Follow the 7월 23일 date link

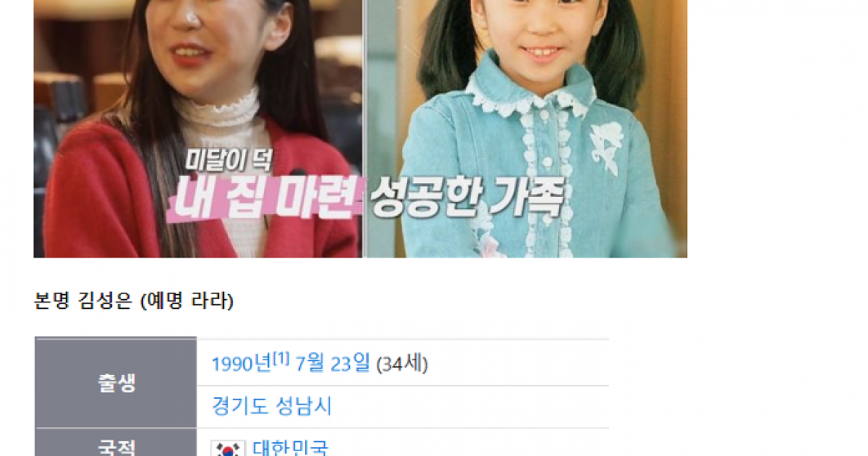(x=333, y=363)
